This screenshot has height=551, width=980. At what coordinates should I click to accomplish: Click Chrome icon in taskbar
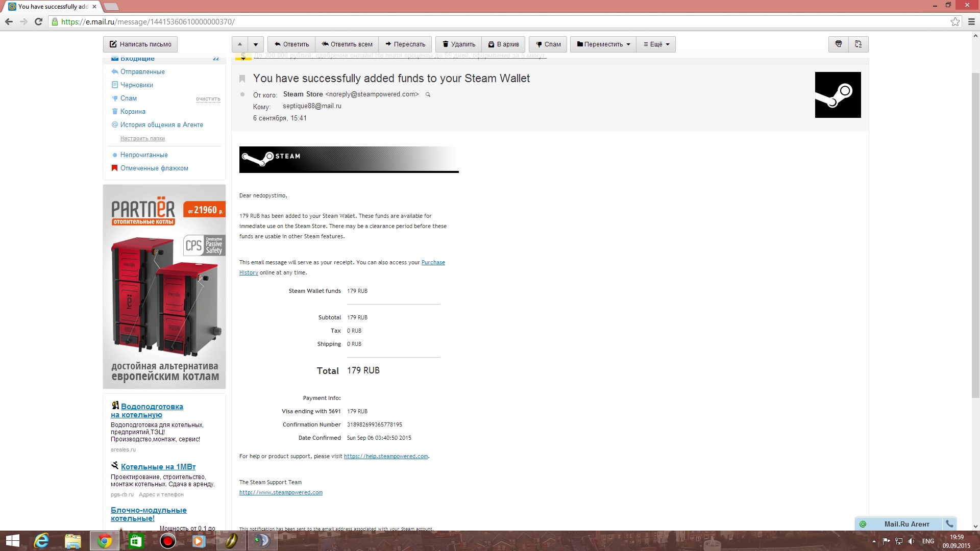coord(105,541)
